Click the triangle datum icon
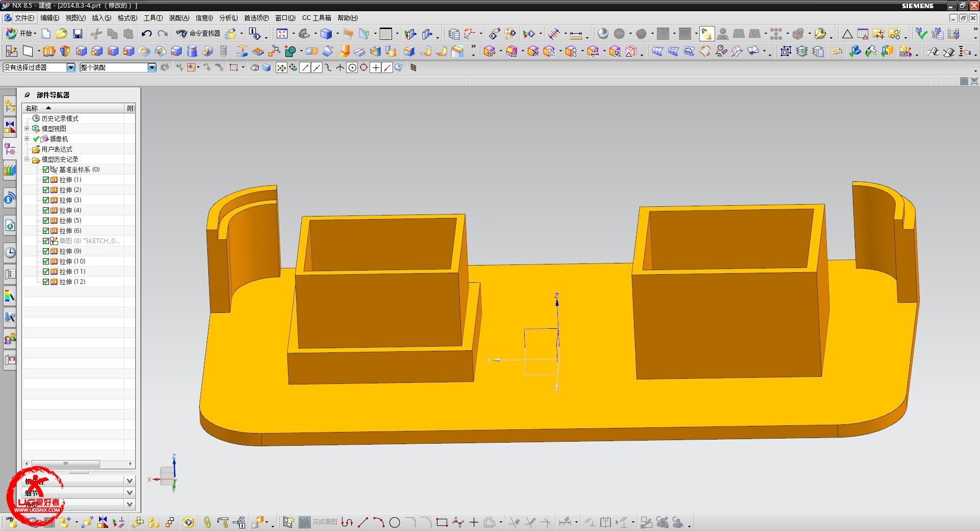The height and width of the screenshot is (531, 980). click(847, 34)
